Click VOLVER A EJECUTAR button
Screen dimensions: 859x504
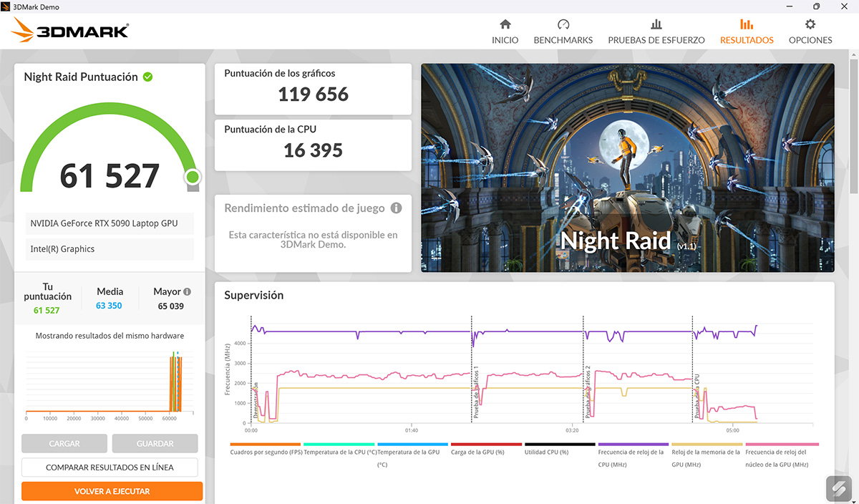pos(112,491)
